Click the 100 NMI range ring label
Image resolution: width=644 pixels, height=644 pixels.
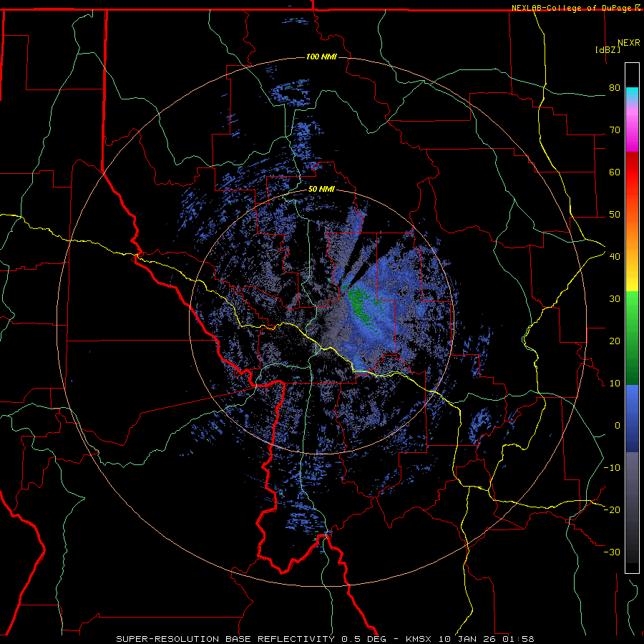pos(321,57)
